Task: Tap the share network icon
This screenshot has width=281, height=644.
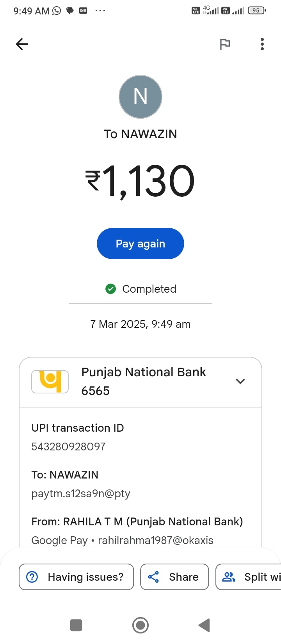Action: (x=153, y=577)
